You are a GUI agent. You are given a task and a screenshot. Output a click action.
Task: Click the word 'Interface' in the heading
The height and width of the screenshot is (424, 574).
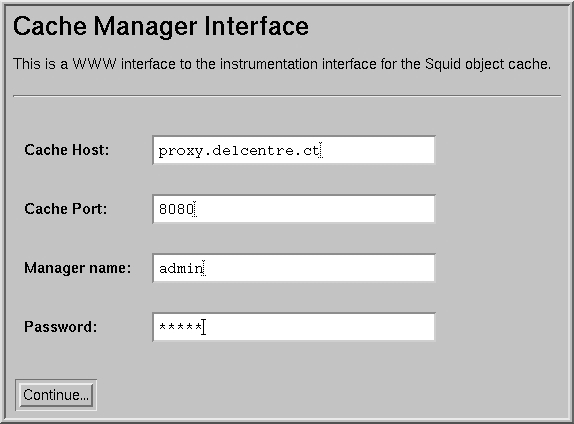[256, 26]
